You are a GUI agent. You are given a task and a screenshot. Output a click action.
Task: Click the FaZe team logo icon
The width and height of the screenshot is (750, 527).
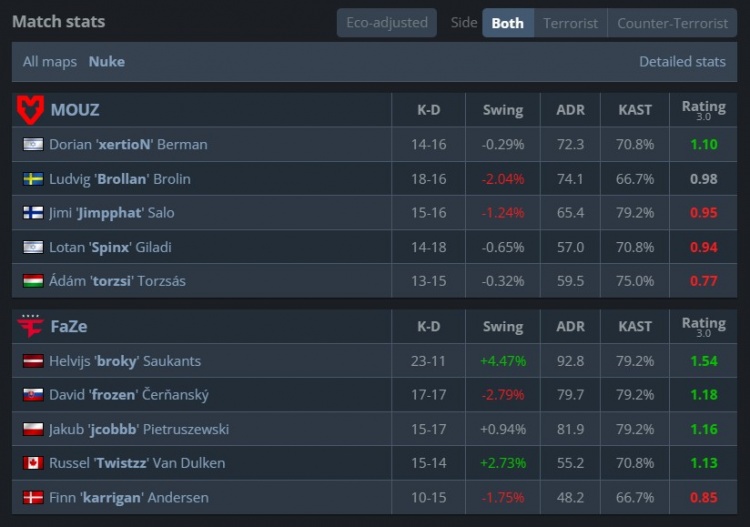pos(31,327)
